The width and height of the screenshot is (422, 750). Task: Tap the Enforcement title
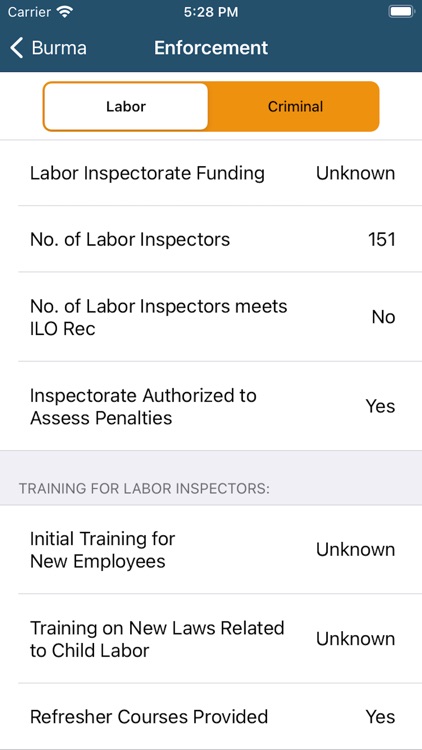tap(211, 48)
